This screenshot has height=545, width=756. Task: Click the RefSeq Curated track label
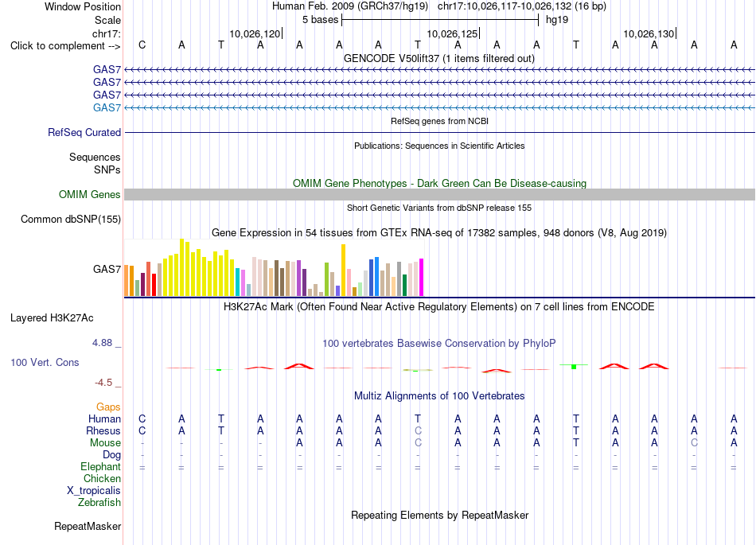pos(84,132)
